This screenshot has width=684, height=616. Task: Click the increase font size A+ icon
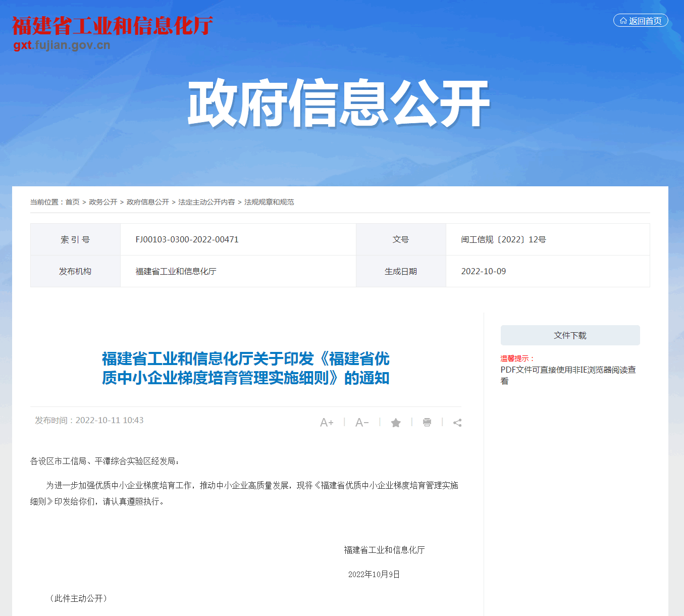pos(327,423)
